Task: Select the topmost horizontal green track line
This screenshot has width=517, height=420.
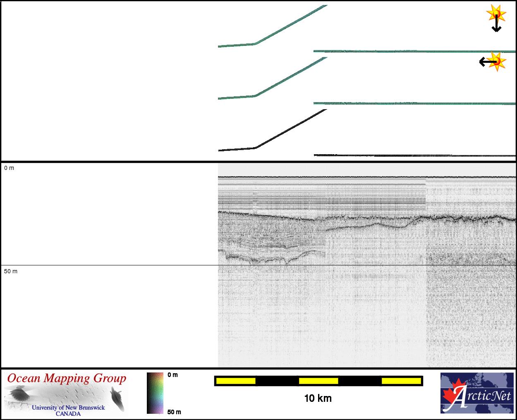Action: click(x=414, y=51)
